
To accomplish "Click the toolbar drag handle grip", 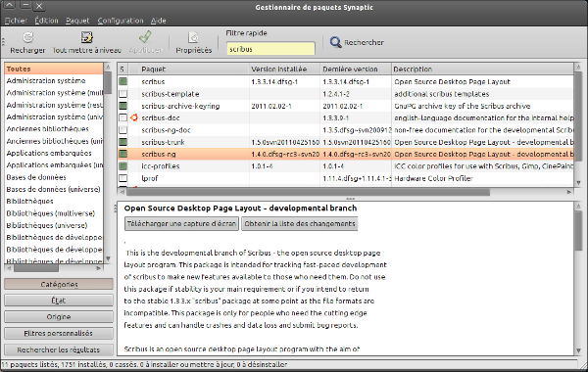I will pos(3,41).
